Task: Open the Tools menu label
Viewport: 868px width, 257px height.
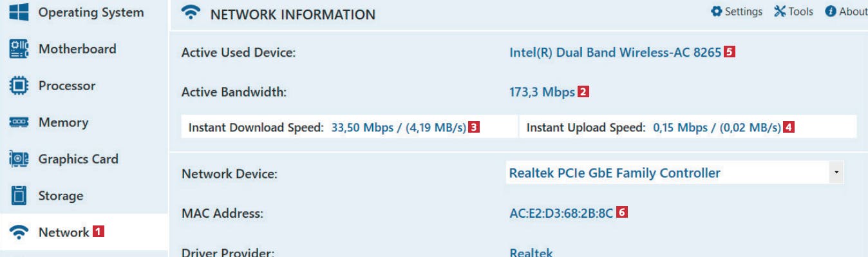Action: point(801,12)
